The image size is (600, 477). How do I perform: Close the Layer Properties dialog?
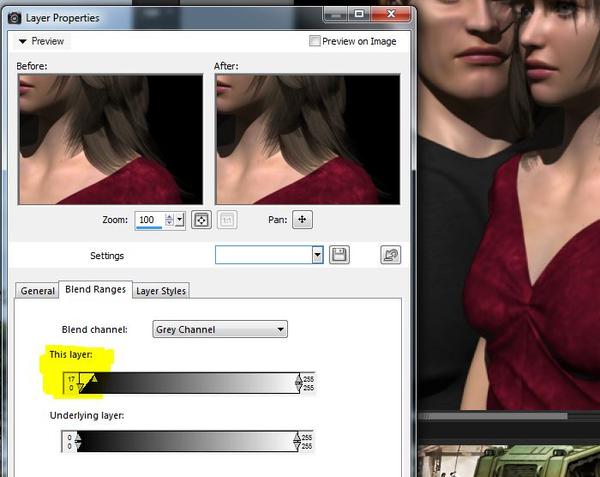coord(391,14)
